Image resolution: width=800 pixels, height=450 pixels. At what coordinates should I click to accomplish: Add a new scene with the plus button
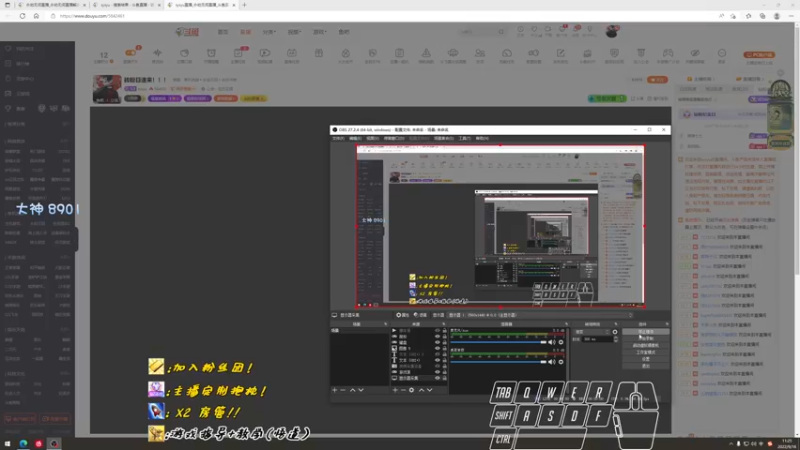click(335, 390)
